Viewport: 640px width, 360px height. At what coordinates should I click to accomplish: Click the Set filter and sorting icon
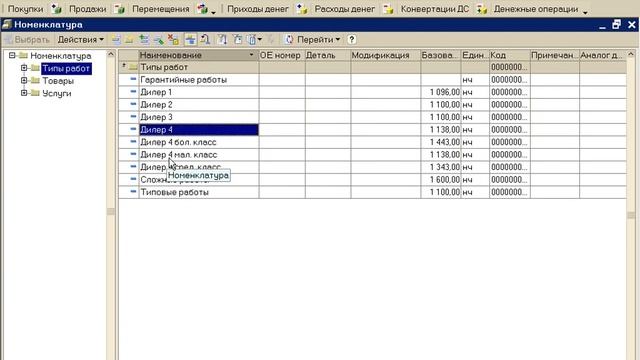coord(222,40)
